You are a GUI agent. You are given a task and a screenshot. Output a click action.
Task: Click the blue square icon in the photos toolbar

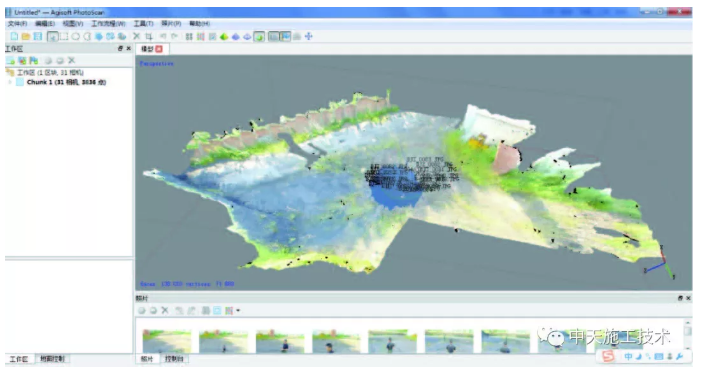[x=217, y=311]
